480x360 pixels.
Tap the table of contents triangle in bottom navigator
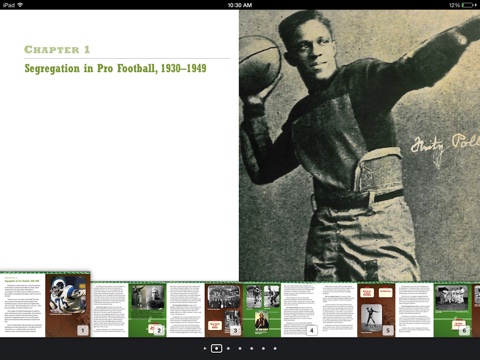205,349
